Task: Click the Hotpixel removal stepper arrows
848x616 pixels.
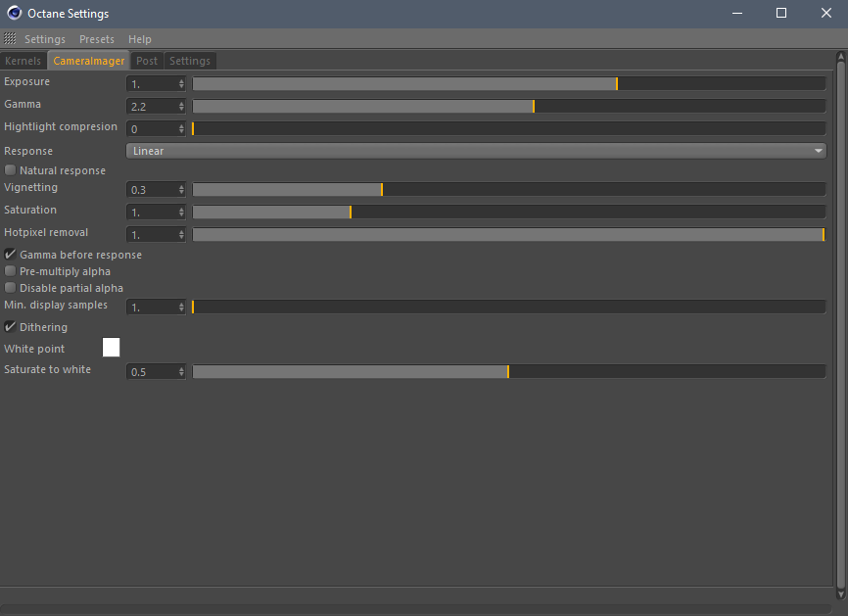Action: [x=181, y=235]
